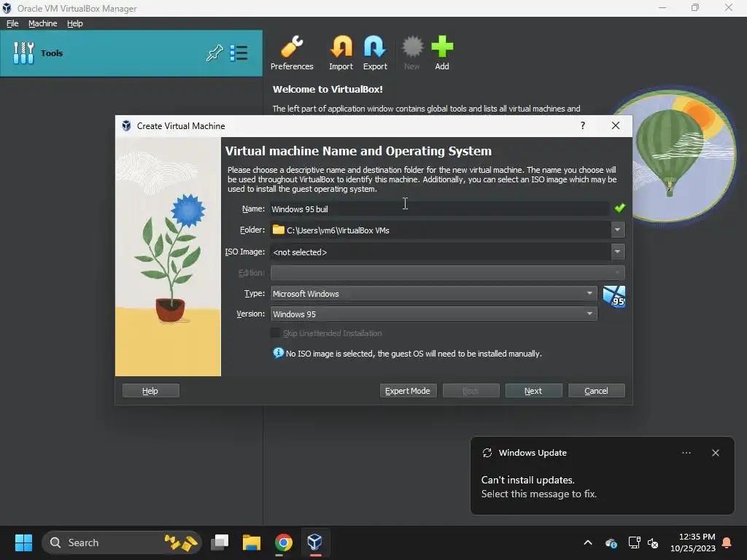Click the green valid-name checkmark

tap(619, 208)
